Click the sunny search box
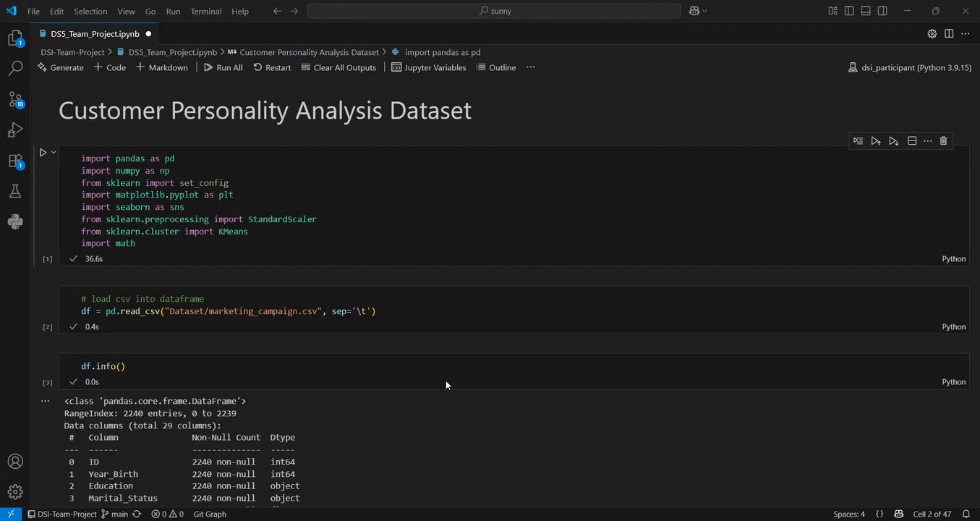Screen dimensions: 980x521 [x=494, y=11]
